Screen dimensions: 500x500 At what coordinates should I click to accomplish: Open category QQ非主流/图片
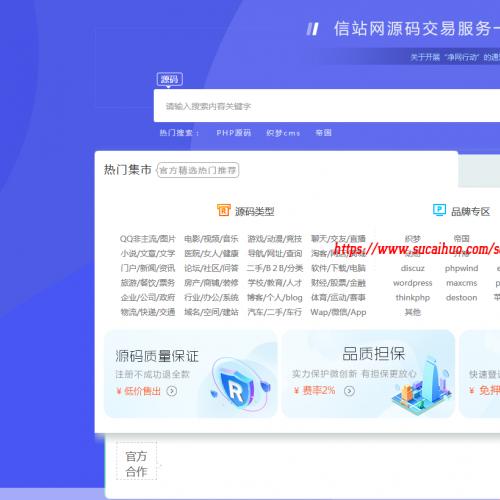point(148,239)
